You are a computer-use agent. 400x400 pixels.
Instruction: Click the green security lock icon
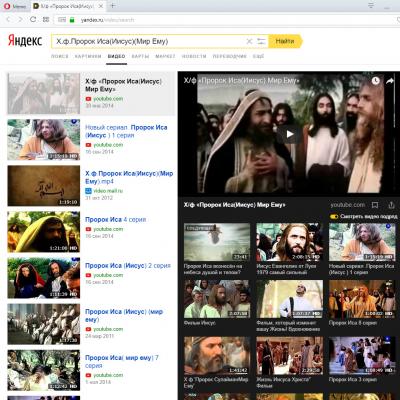tap(72, 20)
